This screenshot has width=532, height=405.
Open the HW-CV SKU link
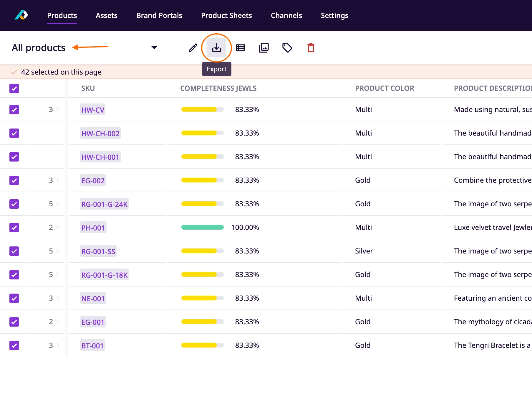[x=93, y=110]
